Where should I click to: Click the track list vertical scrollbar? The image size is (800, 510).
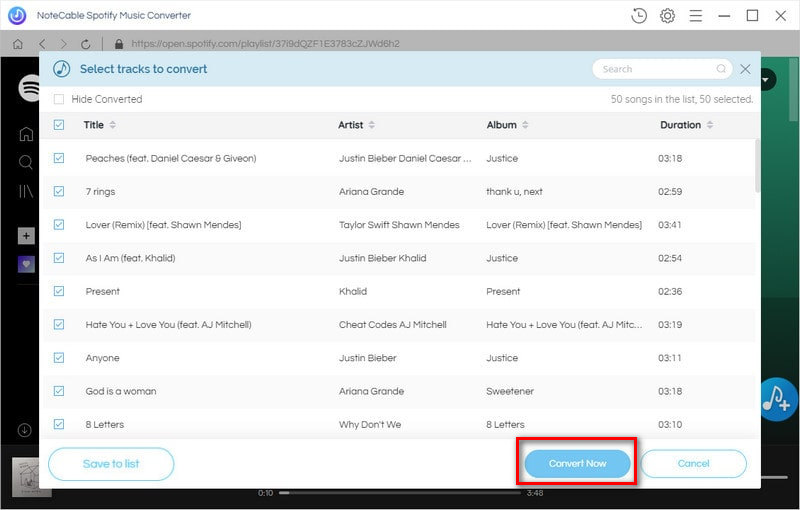pyautogui.click(x=758, y=166)
